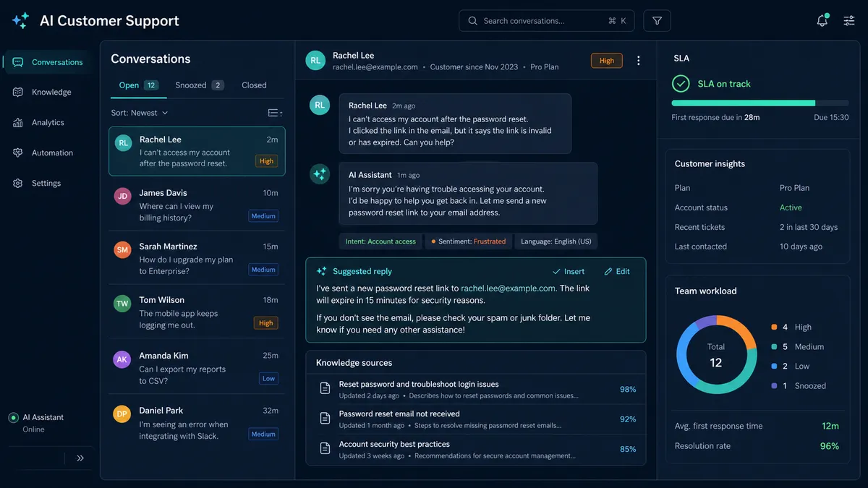Click the Automation sidebar icon
Screen dimensions: 868x488
[x=18, y=153]
